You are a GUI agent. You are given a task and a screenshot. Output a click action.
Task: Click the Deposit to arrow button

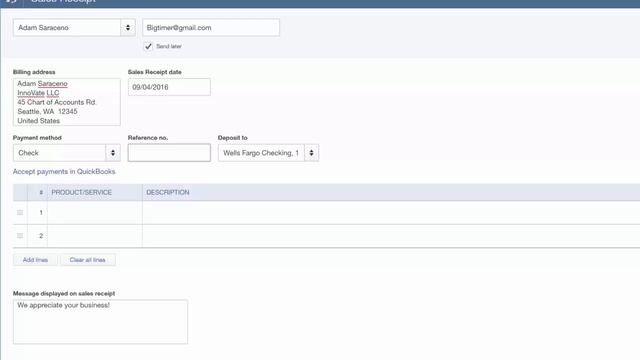(311, 153)
